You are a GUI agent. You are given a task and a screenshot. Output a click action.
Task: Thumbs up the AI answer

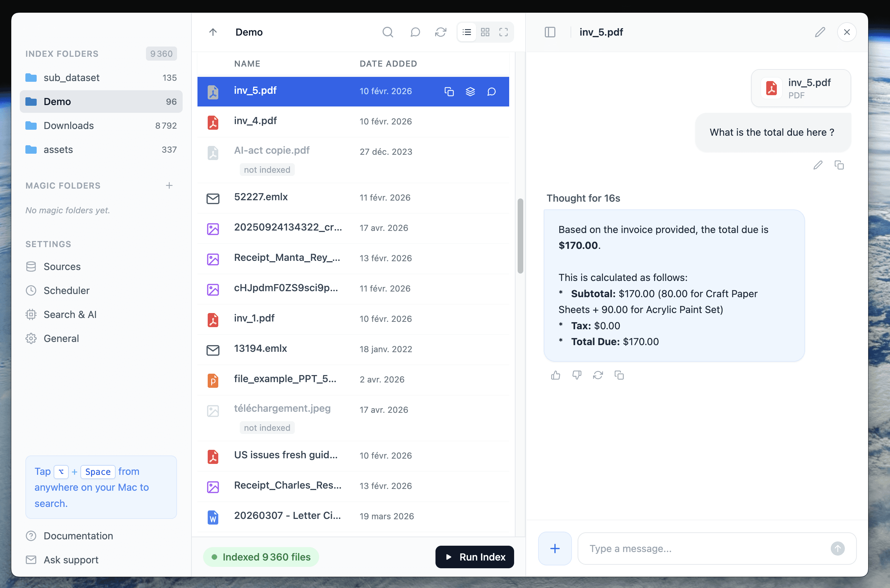point(555,375)
